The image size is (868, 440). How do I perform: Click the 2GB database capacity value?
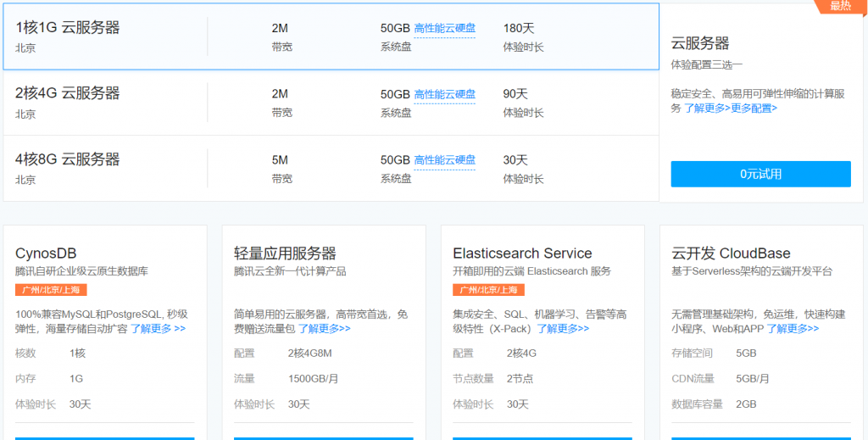click(x=746, y=404)
